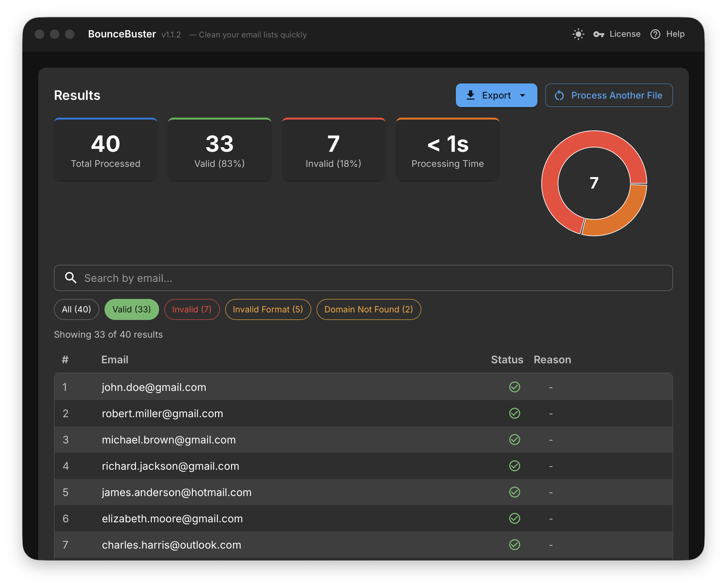Click the refresh icon on Process Another File
Image resolution: width=727 pixels, height=588 pixels.
tap(560, 95)
